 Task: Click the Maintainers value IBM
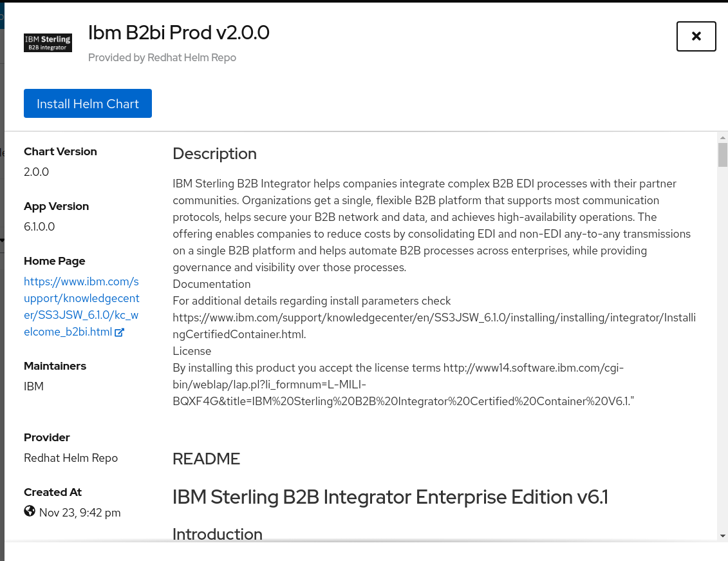(x=33, y=386)
